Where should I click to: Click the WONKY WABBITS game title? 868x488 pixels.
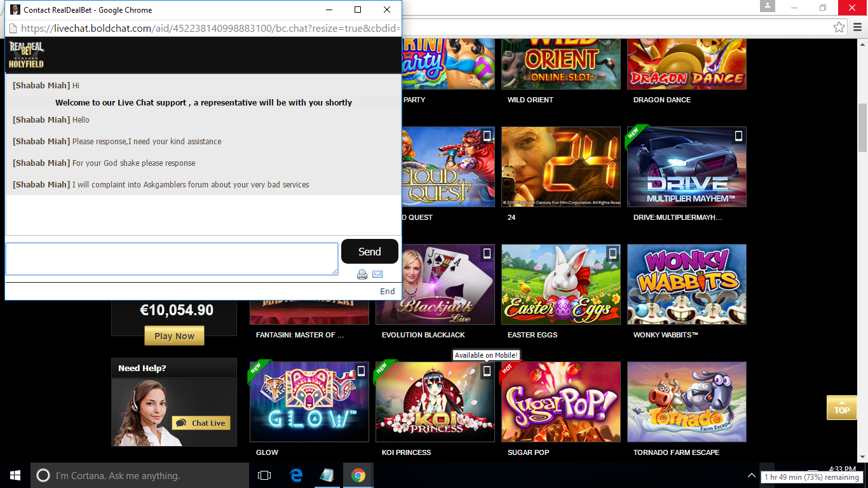[x=666, y=335]
